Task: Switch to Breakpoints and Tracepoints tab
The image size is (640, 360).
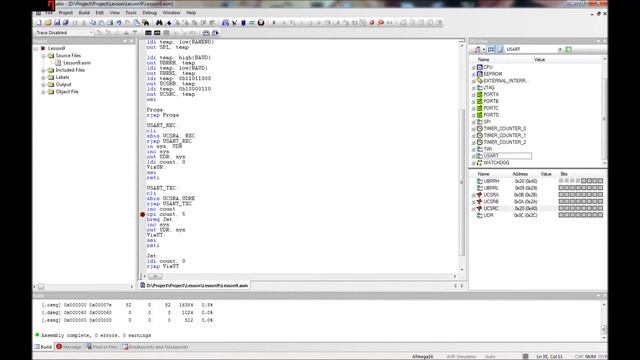Action: (x=156, y=347)
